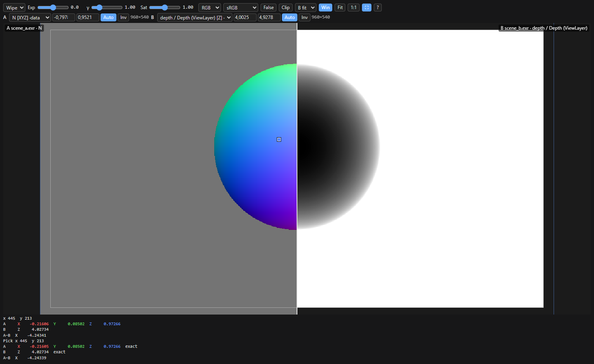Open the Wipe compare mode dropdown

14,8
